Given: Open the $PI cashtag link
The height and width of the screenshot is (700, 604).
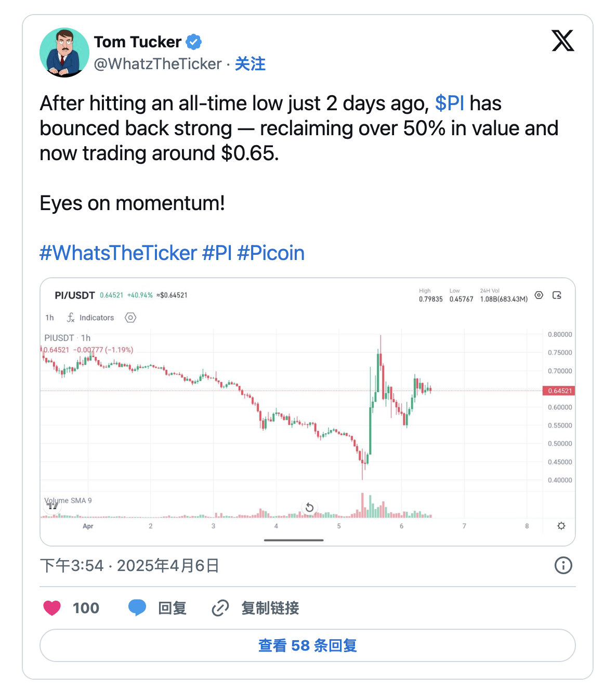Looking at the screenshot, I should coord(449,103).
